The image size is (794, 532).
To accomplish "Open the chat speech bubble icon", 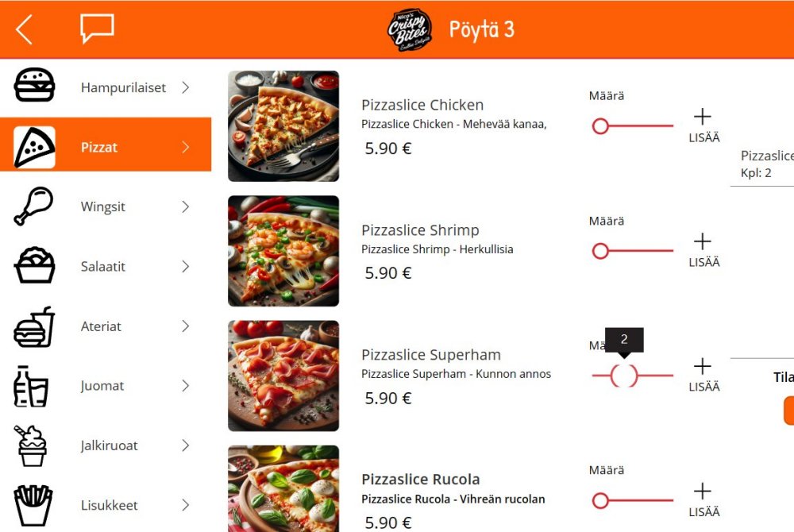I will pos(97,29).
